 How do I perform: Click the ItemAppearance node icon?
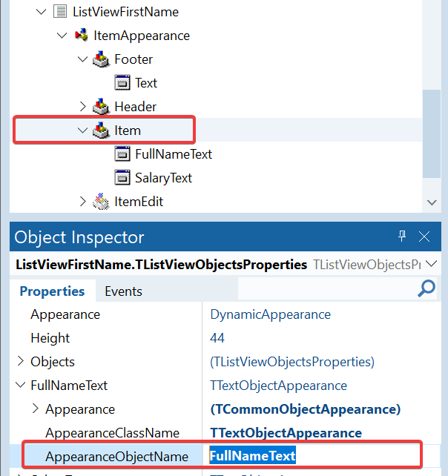click(x=82, y=35)
